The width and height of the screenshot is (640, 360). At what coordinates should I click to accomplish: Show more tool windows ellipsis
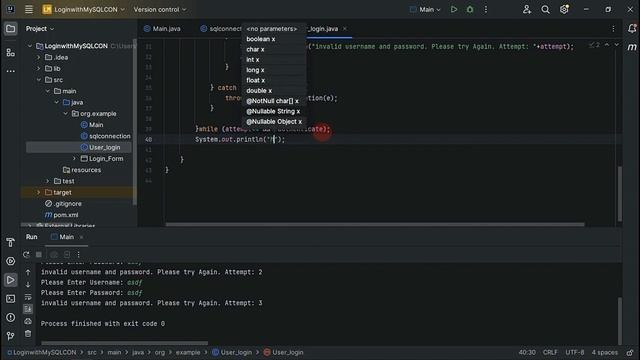[11, 71]
